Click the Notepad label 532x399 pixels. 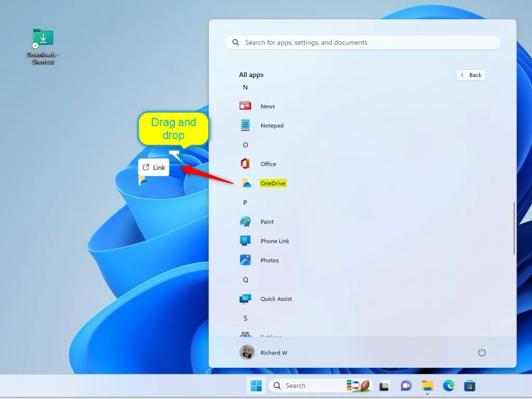272,126
